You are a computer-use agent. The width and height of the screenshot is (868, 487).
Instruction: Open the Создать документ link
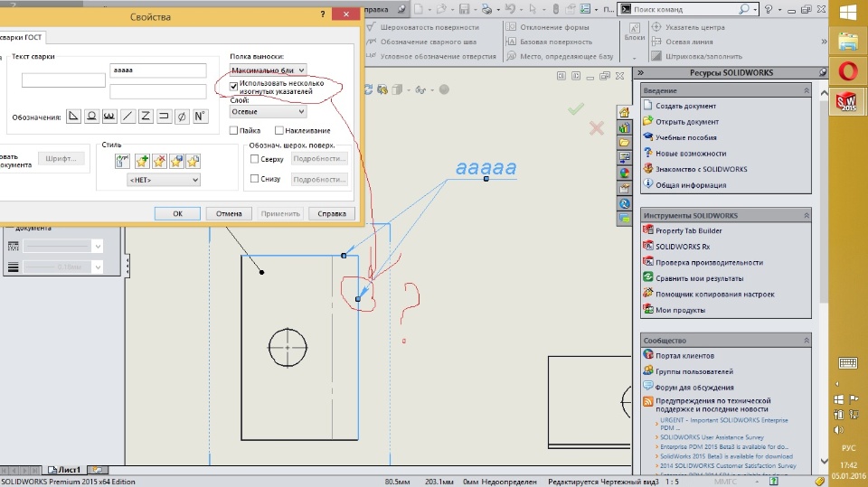685,106
